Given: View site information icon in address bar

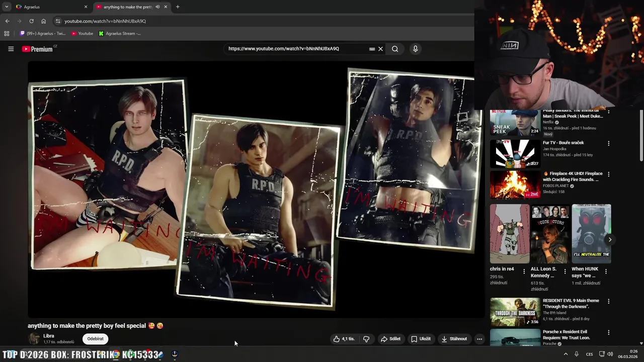Looking at the screenshot, I should pyautogui.click(x=58, y=21).
